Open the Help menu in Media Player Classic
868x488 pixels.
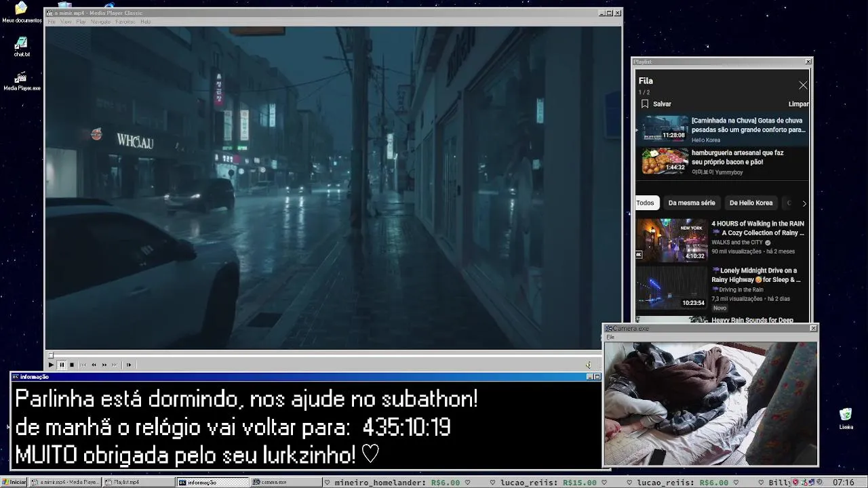coord(145,22)
